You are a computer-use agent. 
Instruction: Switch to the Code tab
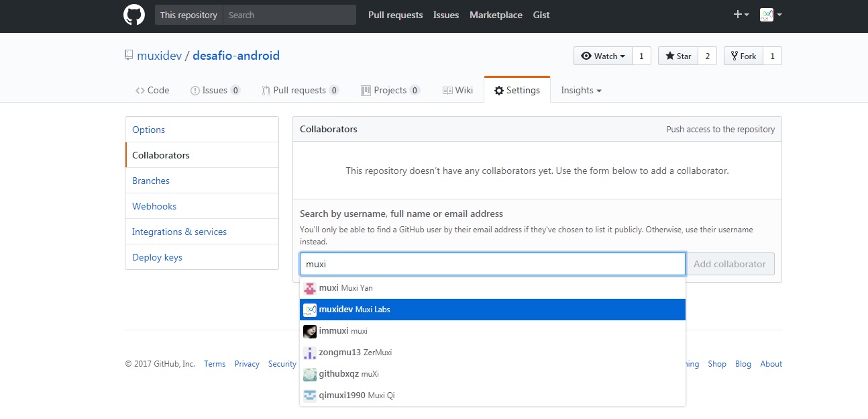pos(152,90)
